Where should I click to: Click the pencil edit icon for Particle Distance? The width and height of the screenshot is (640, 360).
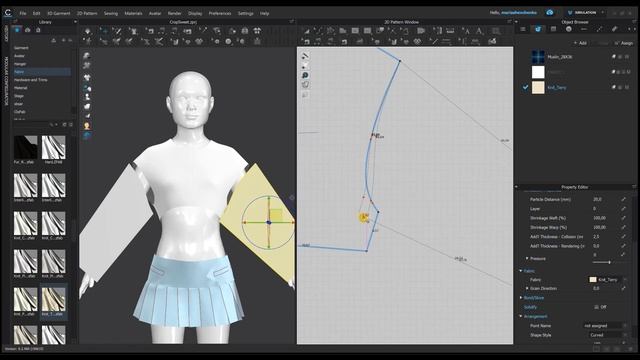coord(623,199)
